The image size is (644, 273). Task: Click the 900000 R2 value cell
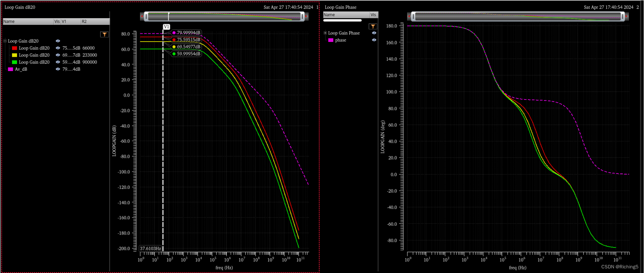[x=90, y=62]
